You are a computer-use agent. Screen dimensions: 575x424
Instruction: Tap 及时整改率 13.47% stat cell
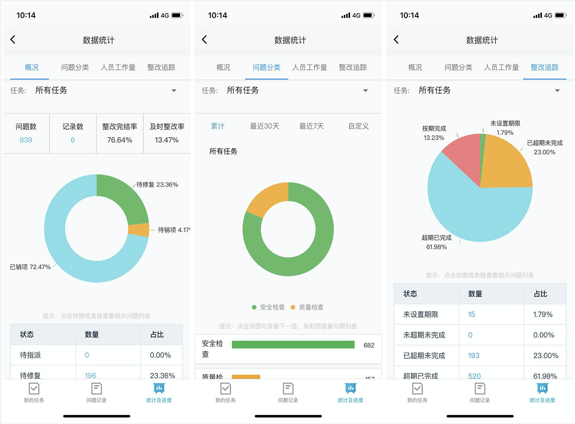167,133
